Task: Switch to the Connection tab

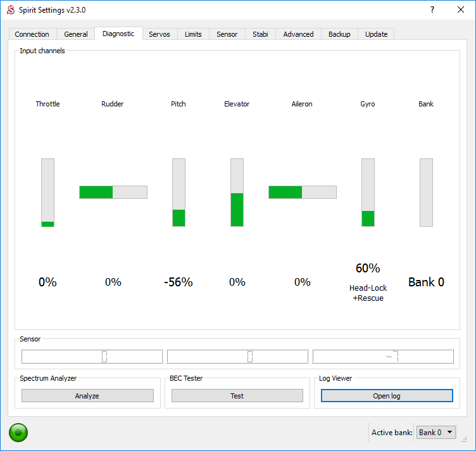Action: click(32, 34)
